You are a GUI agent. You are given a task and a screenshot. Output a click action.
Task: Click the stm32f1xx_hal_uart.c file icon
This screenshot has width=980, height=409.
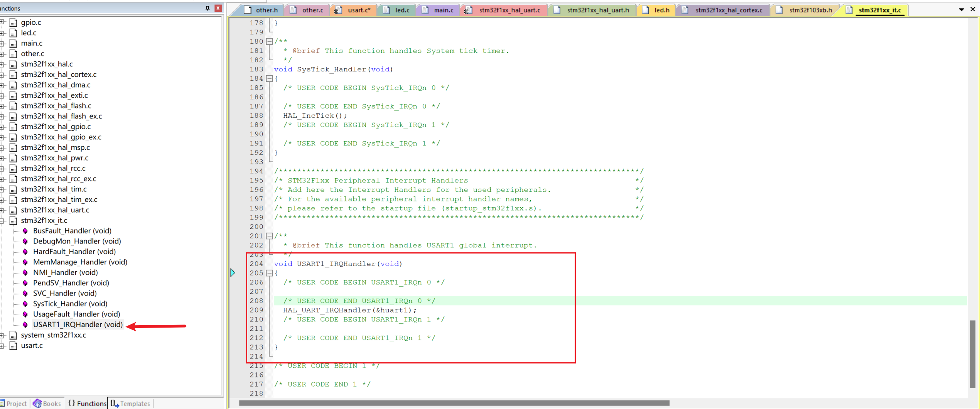tap(13, 210)
